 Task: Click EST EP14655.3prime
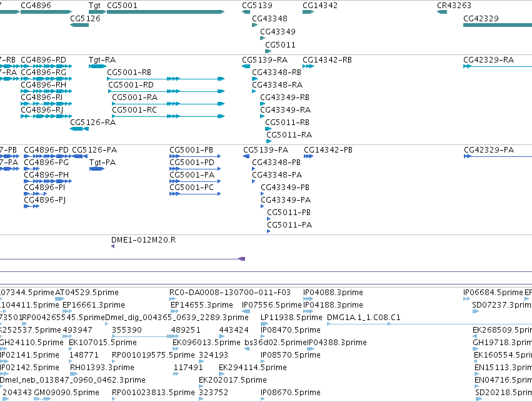tap(202, 305)
